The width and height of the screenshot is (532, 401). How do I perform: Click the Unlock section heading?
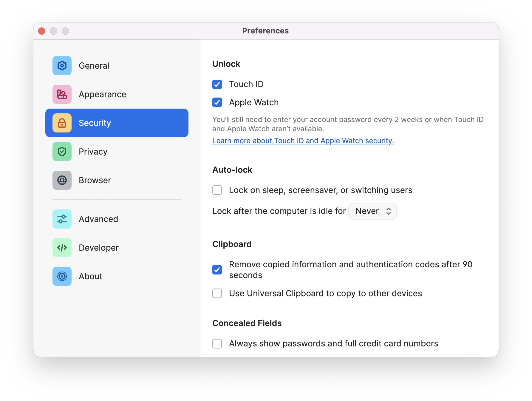pyautogui.click(x=226, y=64)
